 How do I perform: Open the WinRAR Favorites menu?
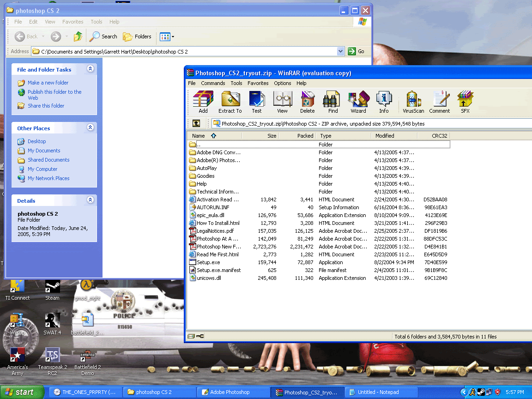[258, 83]
